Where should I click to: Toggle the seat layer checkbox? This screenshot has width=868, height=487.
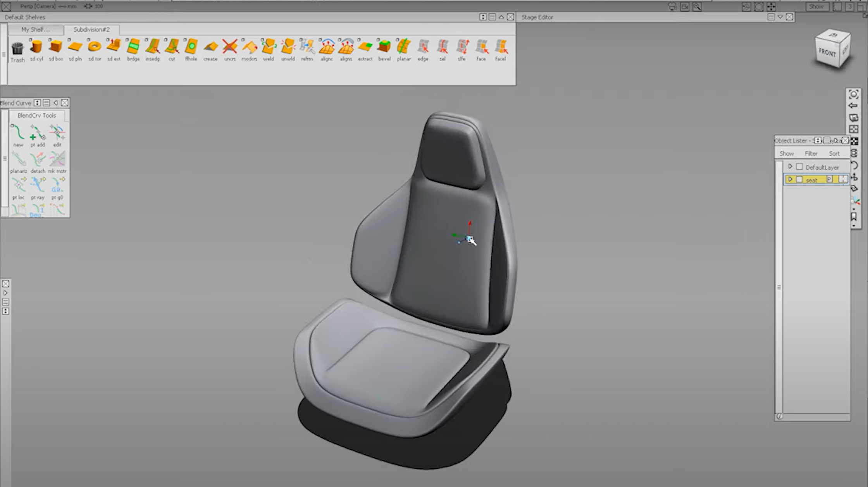coord(799,179)
